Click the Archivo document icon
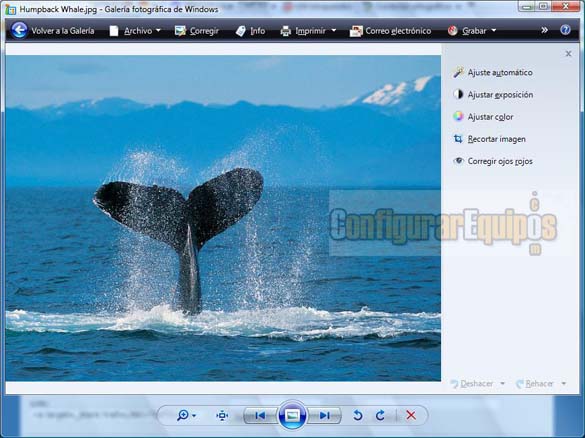This screenshot has height=438, width=585. [114, 31]
